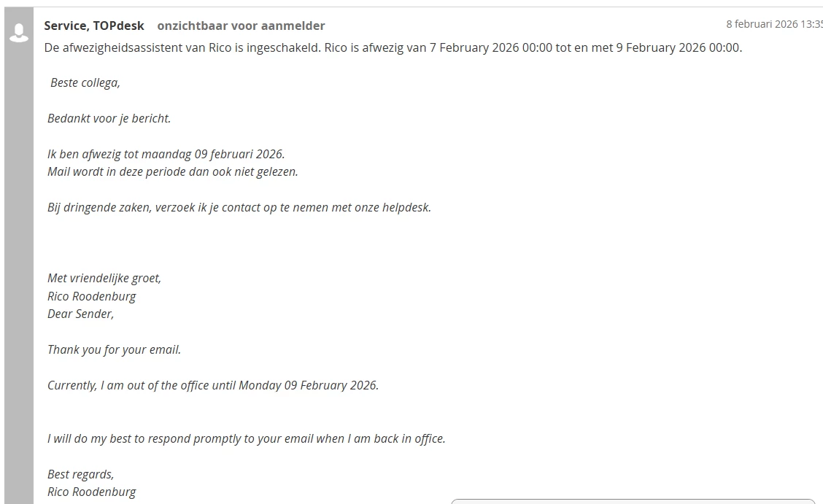The width and height of the screenshot is (823, 504).
Task: Click the greeting 'Dear Sender,'
Action: click(x=81, y=314)
